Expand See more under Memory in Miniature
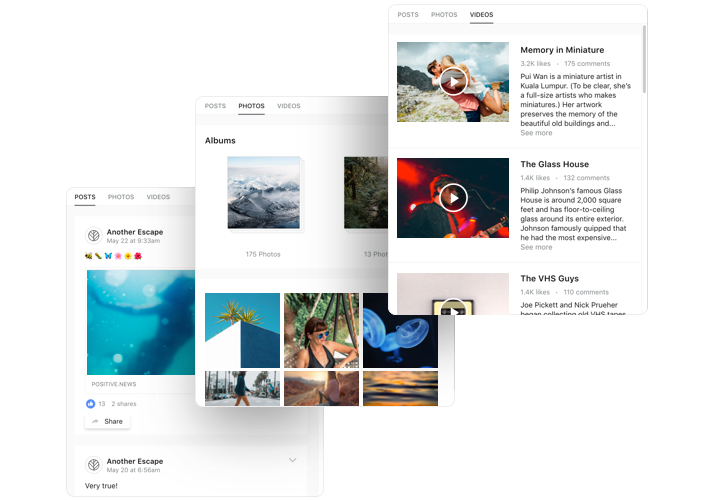720x500 pixels. coord(536,133)
